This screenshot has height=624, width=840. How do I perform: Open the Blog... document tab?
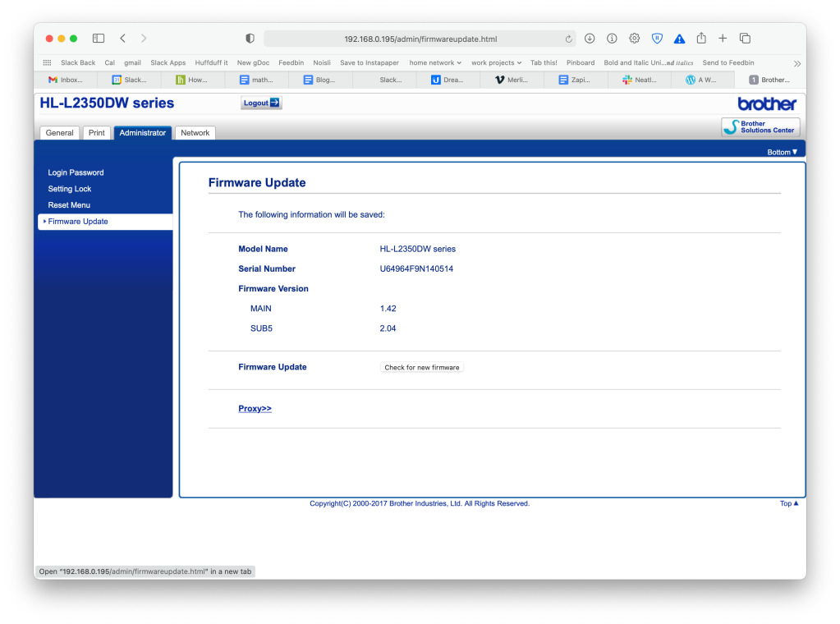tap(319, 80)
